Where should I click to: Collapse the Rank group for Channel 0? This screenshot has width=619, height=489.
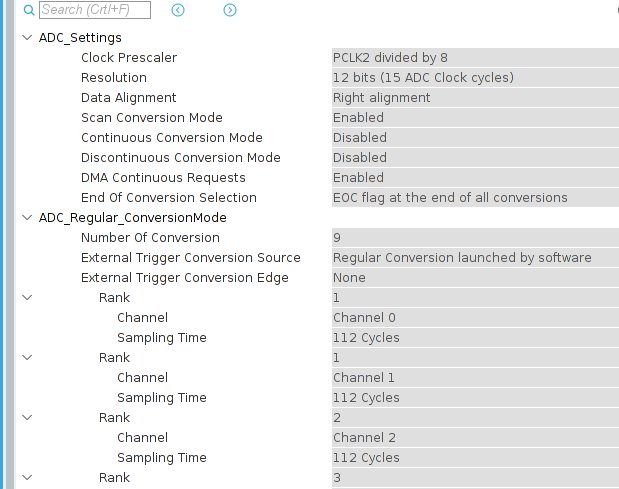tap(27, 298)
